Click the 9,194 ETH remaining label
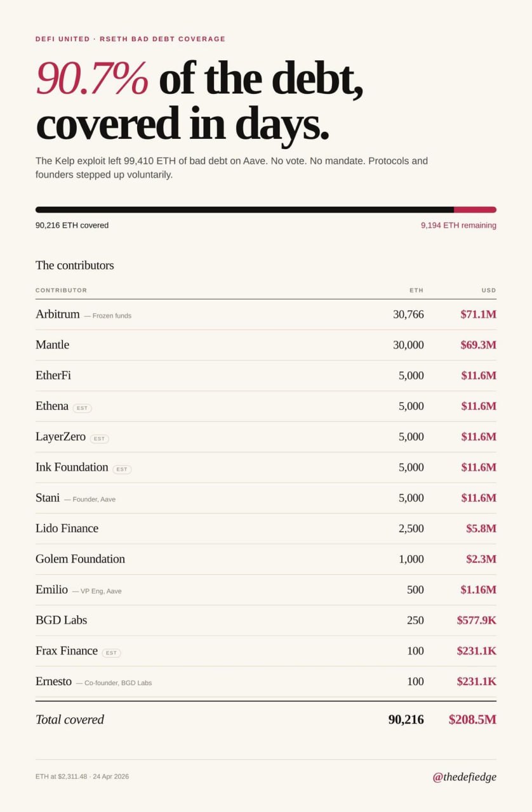Screen dimensions: 532x812 point(458,225)
